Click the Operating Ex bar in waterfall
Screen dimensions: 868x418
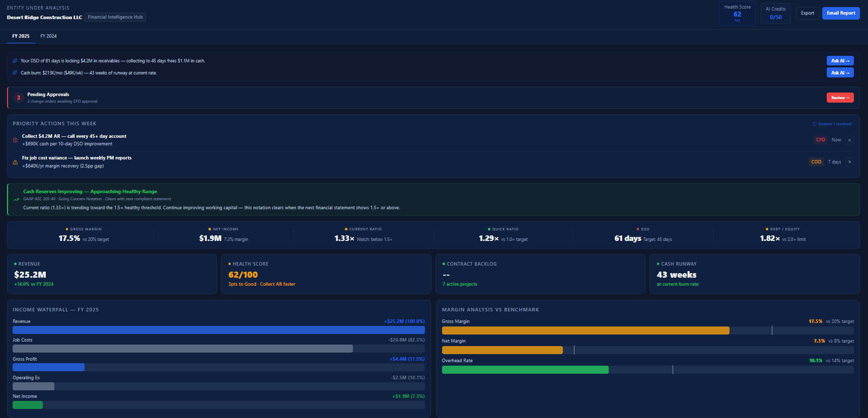click(33, 386)
